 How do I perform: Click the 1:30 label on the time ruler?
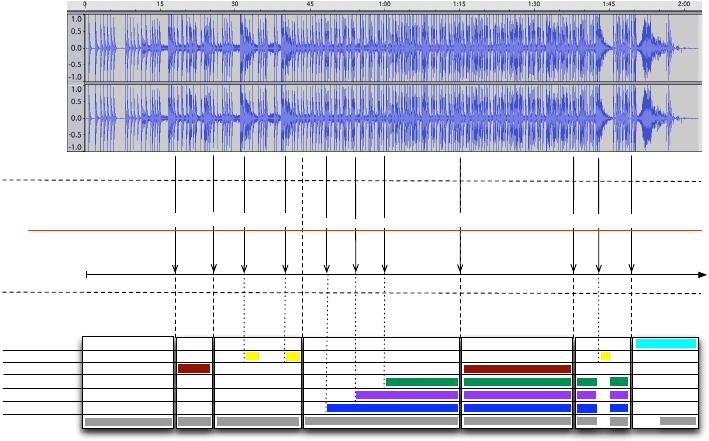click(535, 6)
